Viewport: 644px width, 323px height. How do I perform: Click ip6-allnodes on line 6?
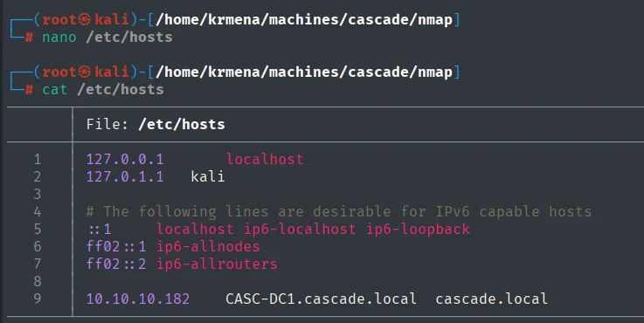(x=208, y=246)
